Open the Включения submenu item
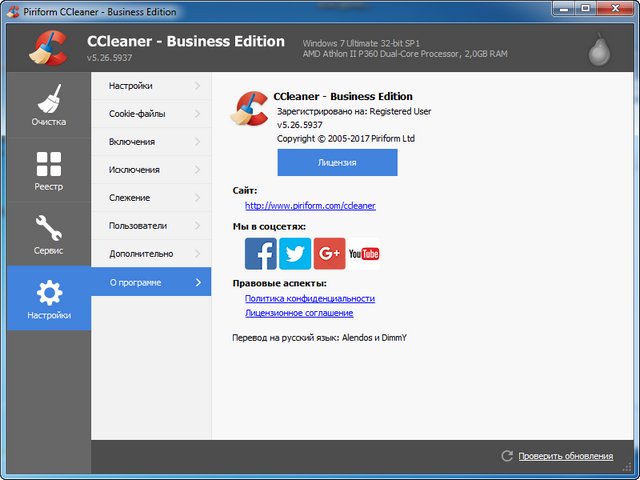The width and height of the screenshot is (640, 480). tap(151, 142)
